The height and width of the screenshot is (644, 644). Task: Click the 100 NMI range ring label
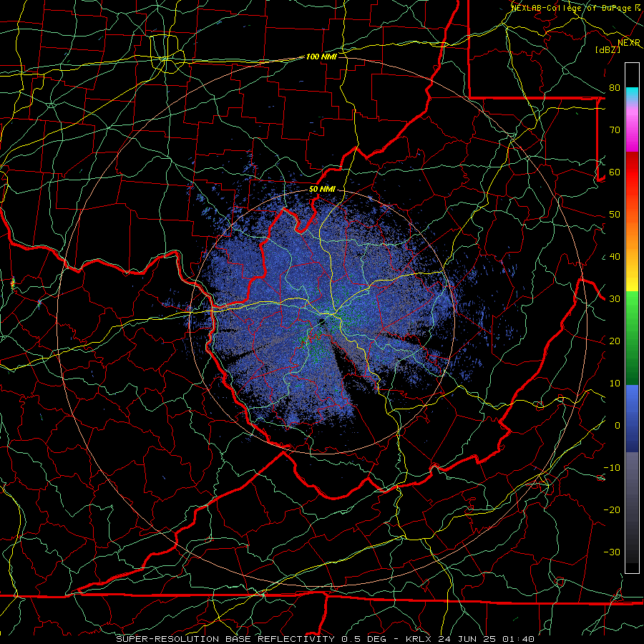point(321,57)
